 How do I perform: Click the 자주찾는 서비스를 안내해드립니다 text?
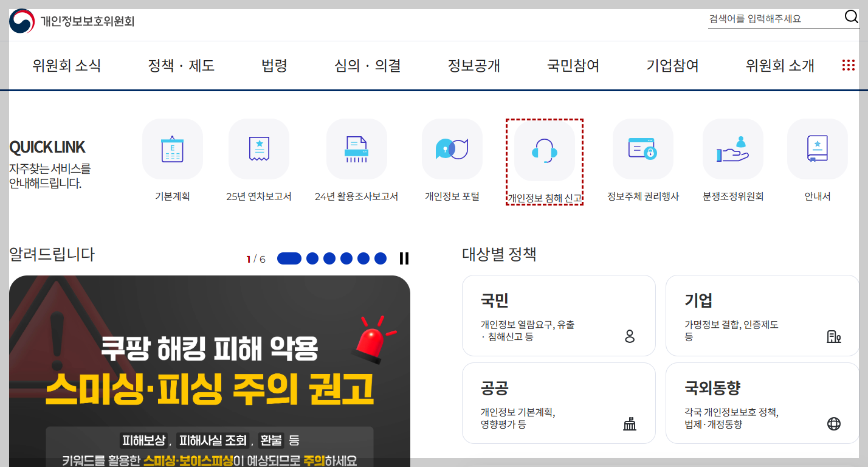click(50, 176)
